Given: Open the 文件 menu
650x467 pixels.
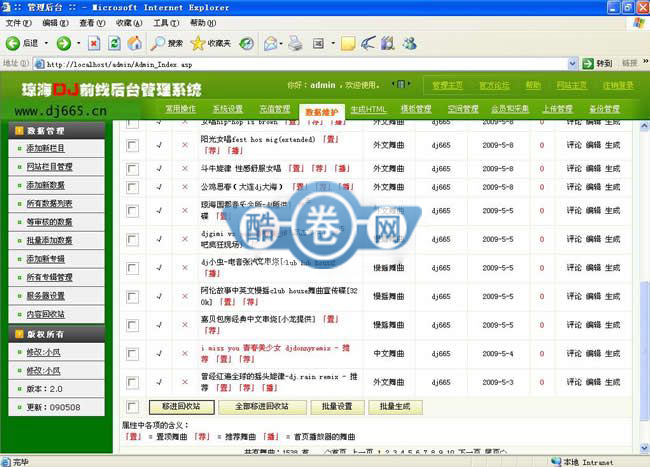Looking at the screenshot, I should click(x=18, y=23).
